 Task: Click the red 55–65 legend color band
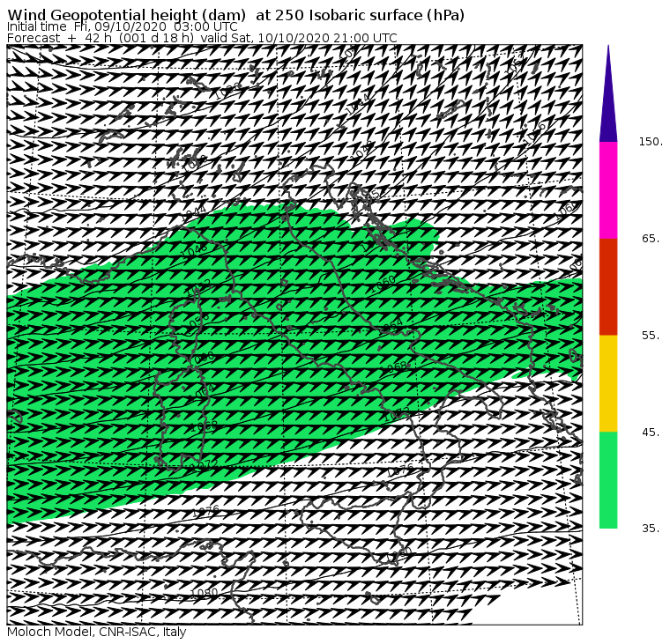tap(608, 286)
